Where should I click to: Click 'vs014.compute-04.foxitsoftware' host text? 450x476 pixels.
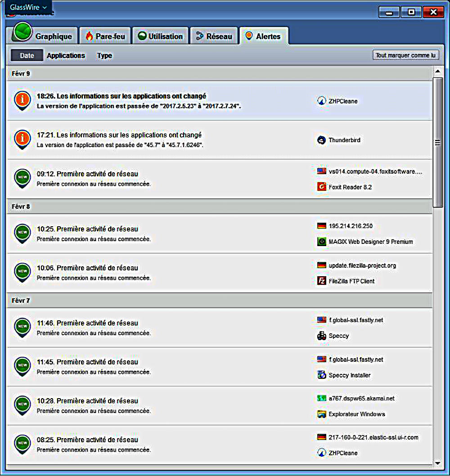[x=375, y=171]
